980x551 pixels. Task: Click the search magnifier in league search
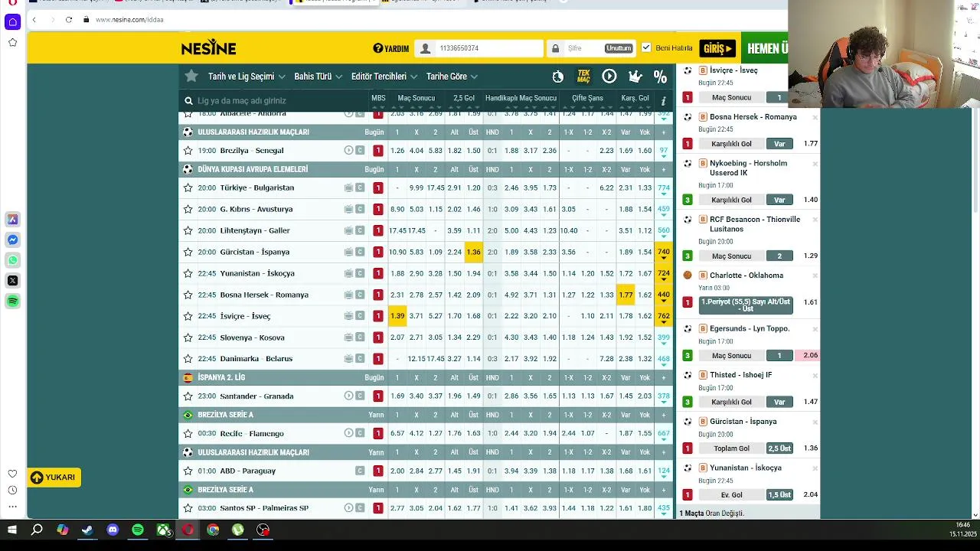tap(188, 100)
